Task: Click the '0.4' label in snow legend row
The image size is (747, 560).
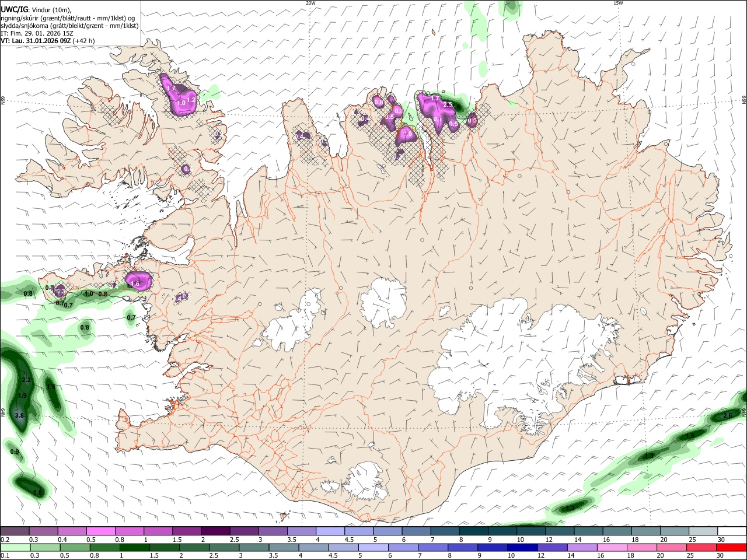Action: 62,540
